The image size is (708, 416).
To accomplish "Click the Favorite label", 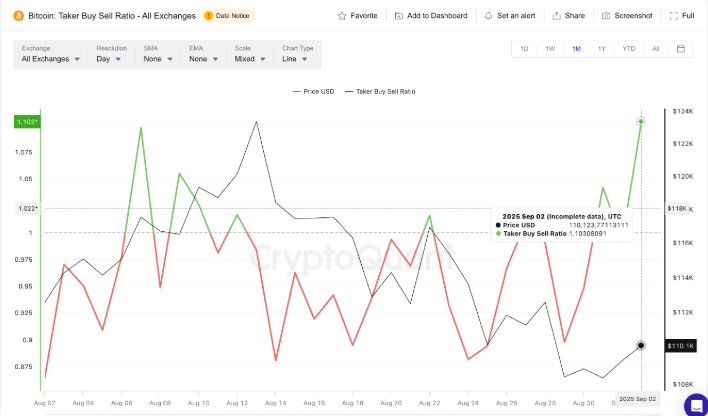I will click(x=364, y=16).
